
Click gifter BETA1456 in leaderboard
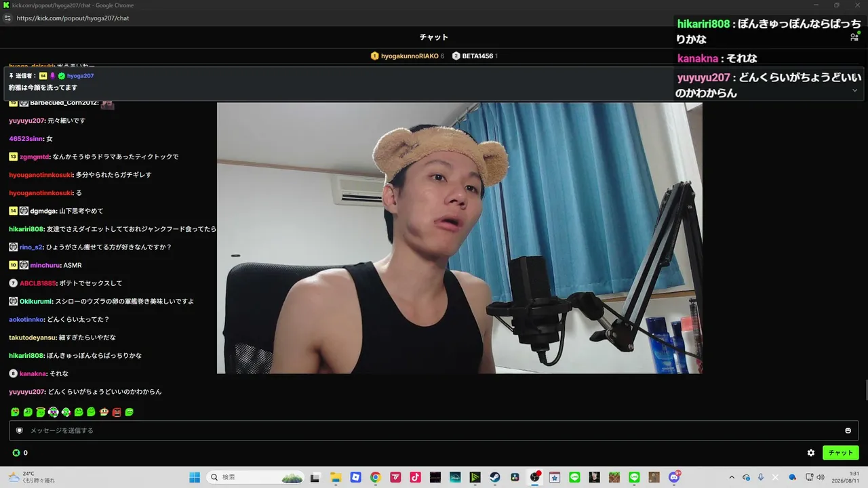click(477, 56)
